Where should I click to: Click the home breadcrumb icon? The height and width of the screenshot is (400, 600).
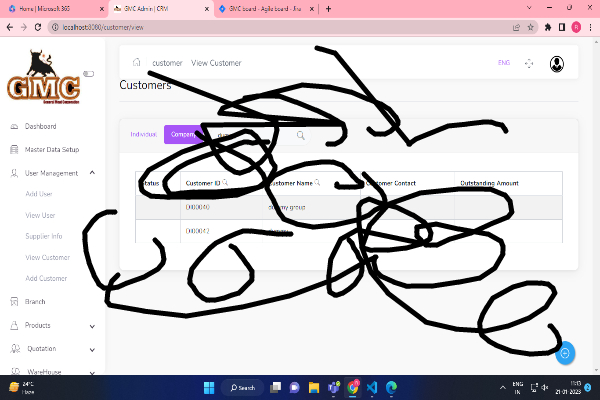pos(137,63)
